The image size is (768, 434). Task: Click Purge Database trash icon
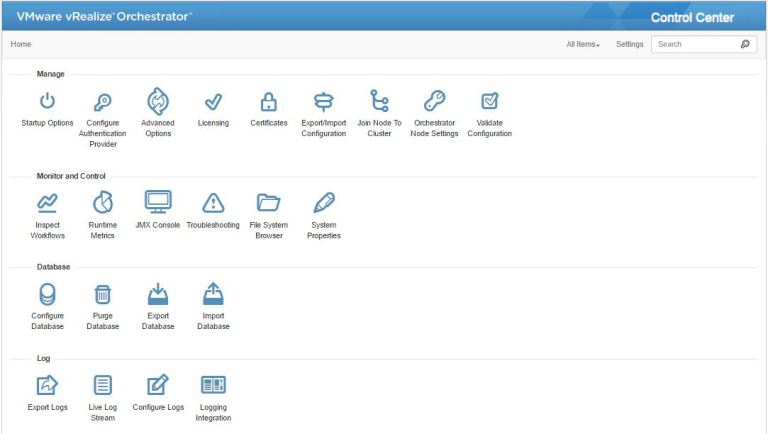point(102,294)
